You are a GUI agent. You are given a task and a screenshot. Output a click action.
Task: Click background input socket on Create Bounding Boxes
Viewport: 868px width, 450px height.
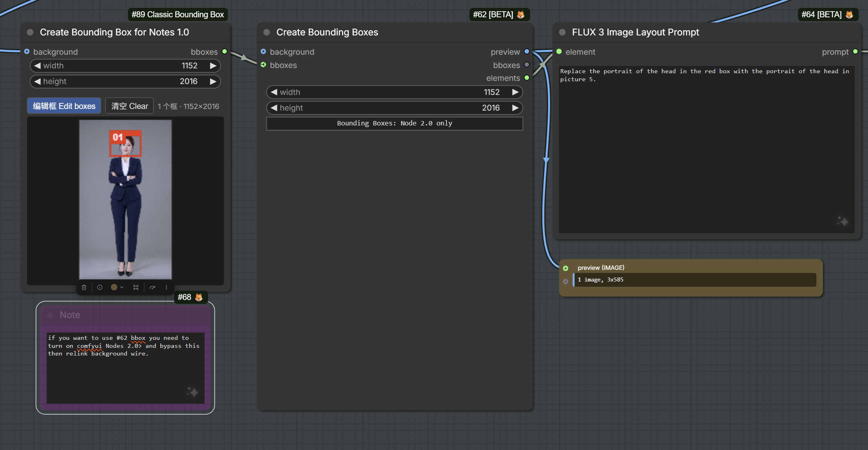pyautogui.click(x=263, y=51)
